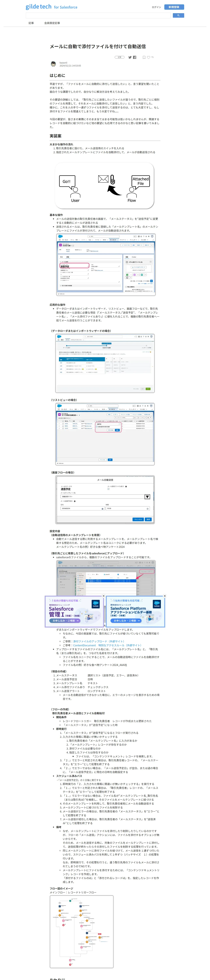Click the like count 71
This screenshot has height=980, width=210.
(152, 57)
